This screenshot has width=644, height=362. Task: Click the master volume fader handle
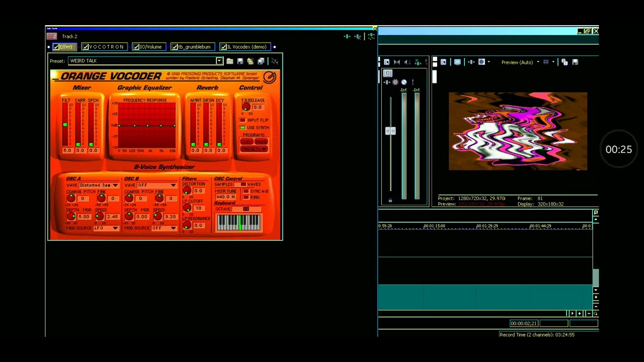tap(390, 131)
